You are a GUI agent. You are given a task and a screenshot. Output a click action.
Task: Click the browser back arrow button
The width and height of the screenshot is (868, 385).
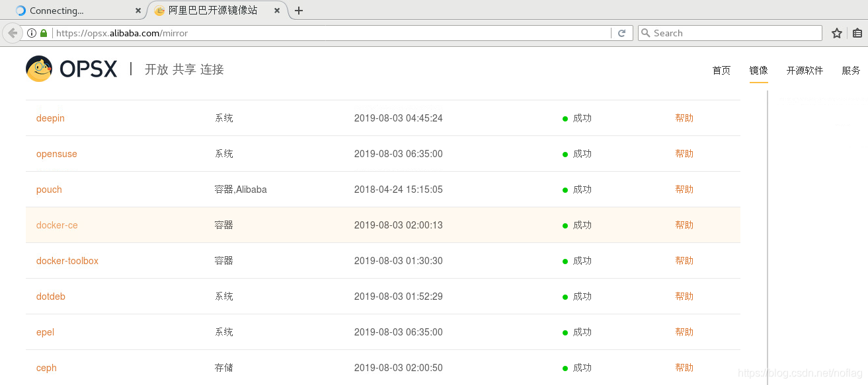pyautogui.click(x=12, y=33)
